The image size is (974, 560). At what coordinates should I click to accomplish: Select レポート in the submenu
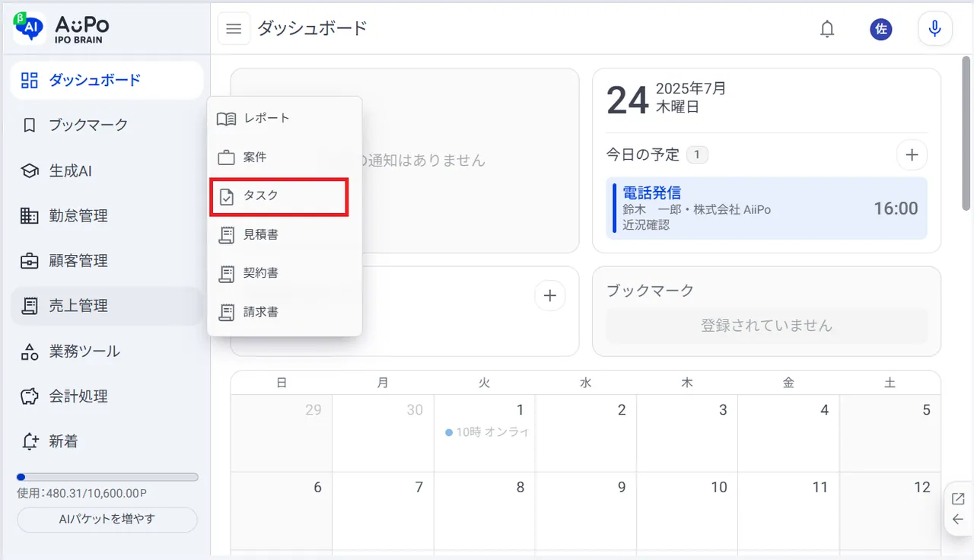285,119
